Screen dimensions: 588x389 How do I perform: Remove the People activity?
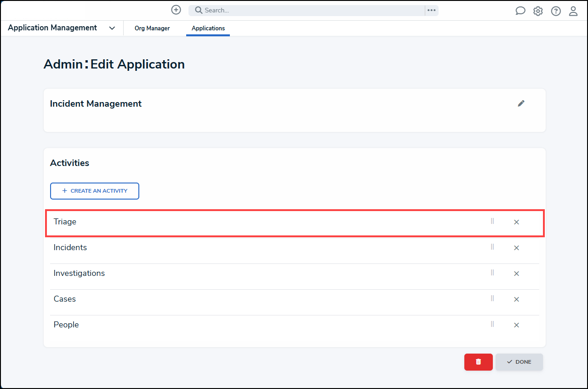tap(516, 325)
